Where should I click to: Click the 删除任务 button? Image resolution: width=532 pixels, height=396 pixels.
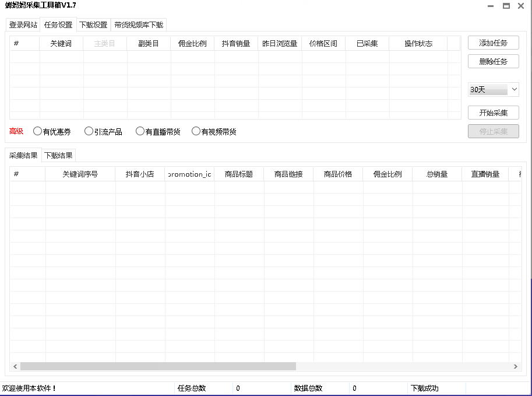point(493,61)
